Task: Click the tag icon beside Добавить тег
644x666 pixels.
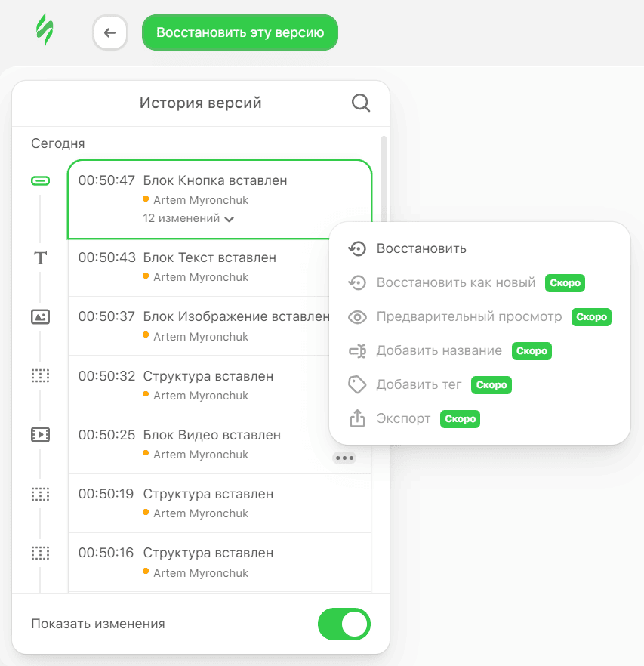Action: pyautogui.click(x=357, y=384)
